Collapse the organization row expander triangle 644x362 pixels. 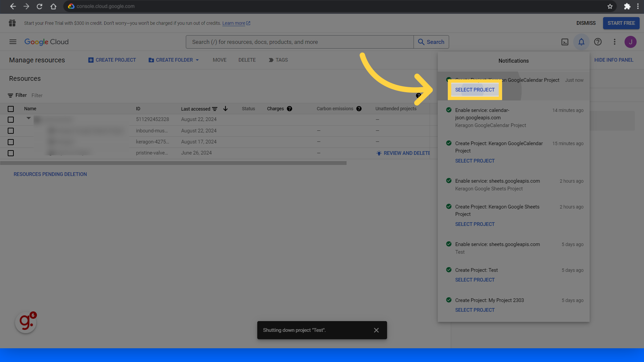[29, 118]
